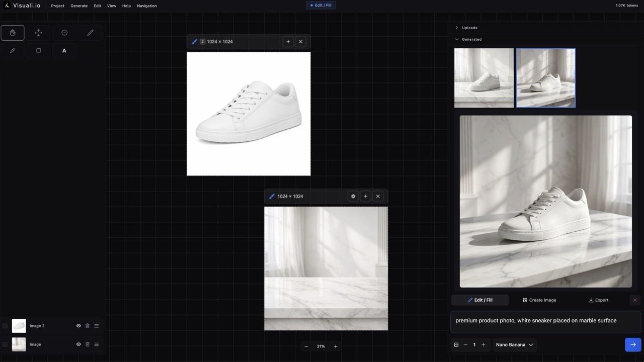Screen dimensions: 644x362
Task: Select the Hand pan tool
Action: click(13, 33)
